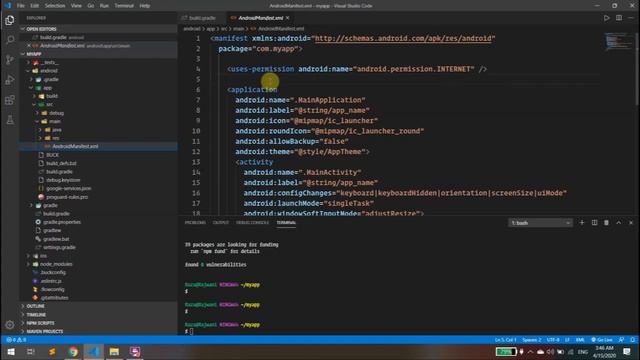Image resolution: width=640 pixels, height=360 pixels.
Task: Close the AndroidManifest.xml editor tab
Action: click(288, 18)
